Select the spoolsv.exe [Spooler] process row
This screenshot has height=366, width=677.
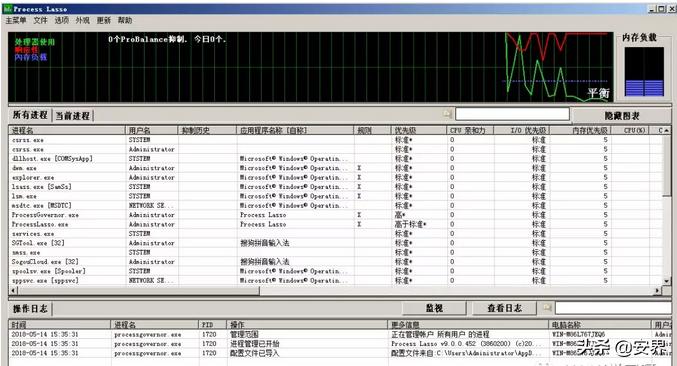coord(335,271)
